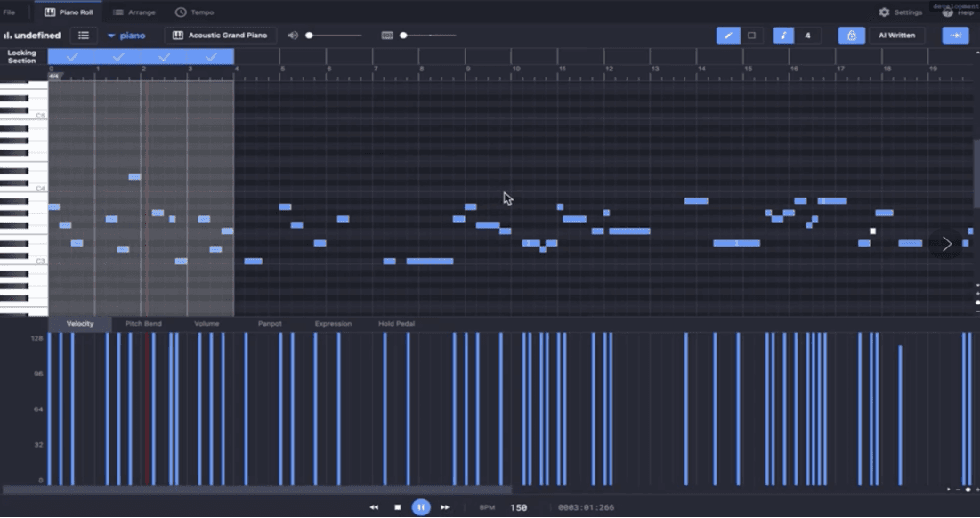980x518 pixels.
Task: Switch to the Arrange tab
Action: coord(132,12)
